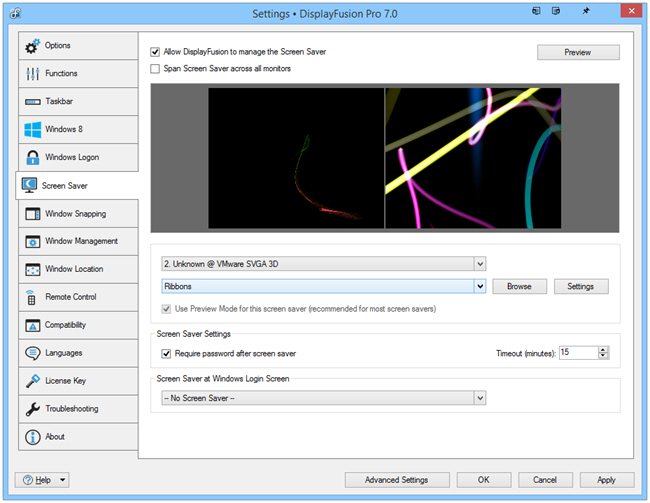Click the first monitor icon in the title bar
650x503 pixels.
tap(536, 11)
